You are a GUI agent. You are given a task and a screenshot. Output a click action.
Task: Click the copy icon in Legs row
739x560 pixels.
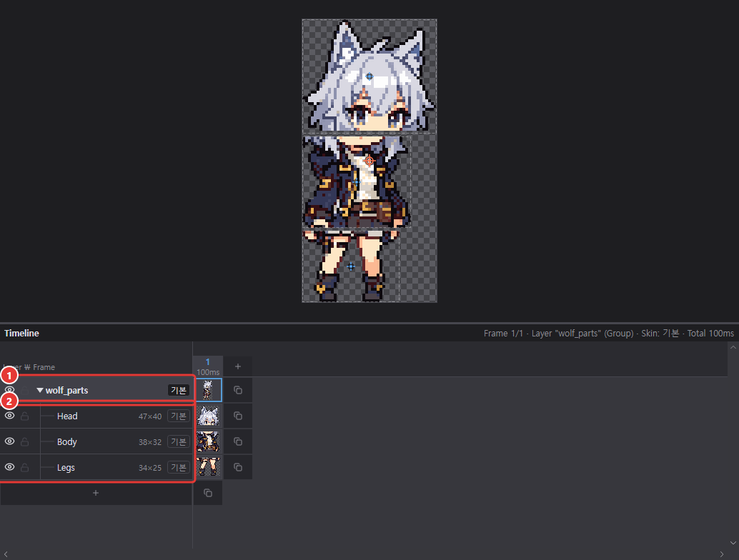[238, 467]
